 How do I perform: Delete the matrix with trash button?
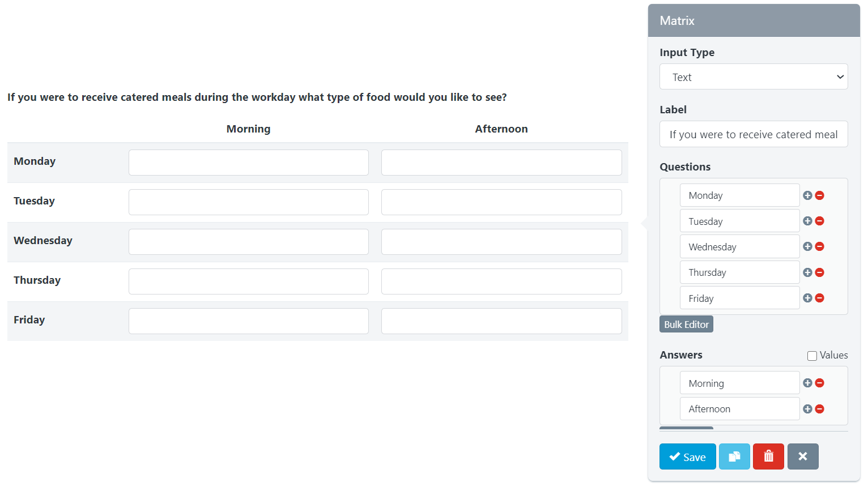click(x=768, y=456)
